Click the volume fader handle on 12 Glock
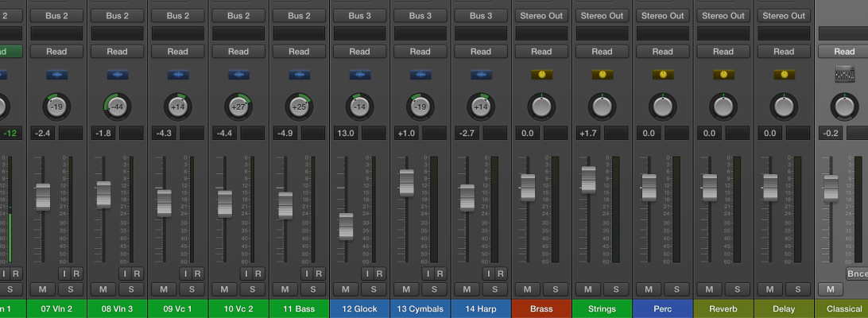This screenshot has width=868, height=318. (346, 226)
